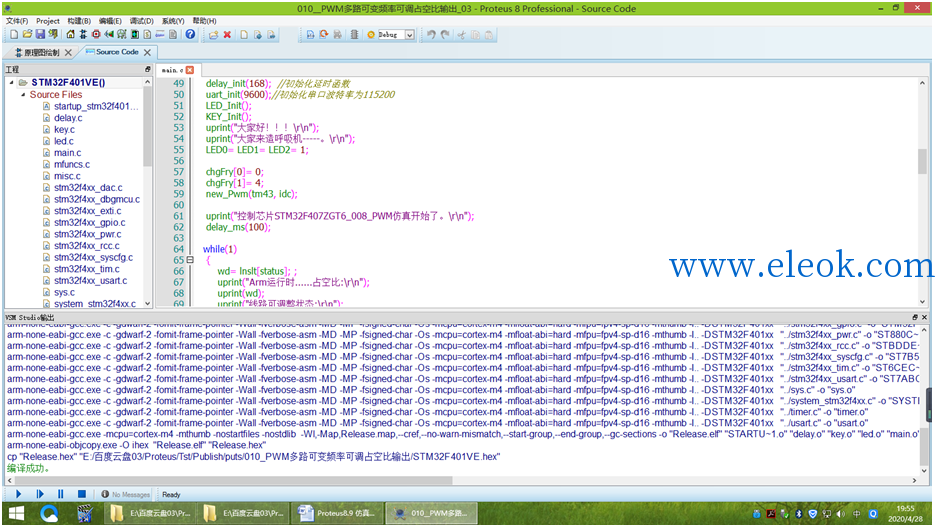Select mfuncs.c in the project tree
This screenshot has height=527, width=935.
(72, 165)
